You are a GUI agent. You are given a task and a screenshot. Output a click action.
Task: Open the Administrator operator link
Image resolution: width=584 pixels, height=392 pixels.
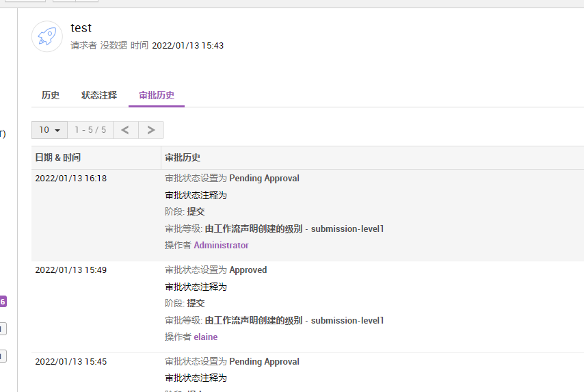(221, 245)
